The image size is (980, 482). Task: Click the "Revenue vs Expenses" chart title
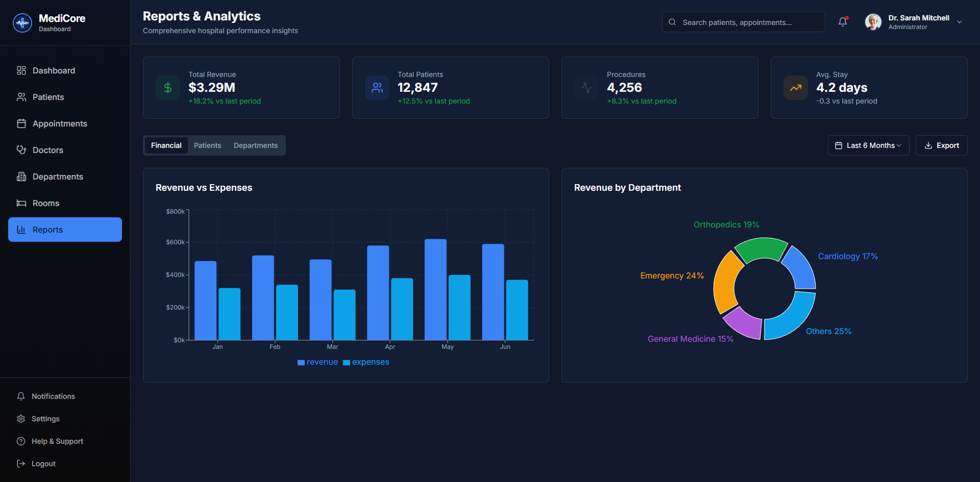tap(204, 188)
